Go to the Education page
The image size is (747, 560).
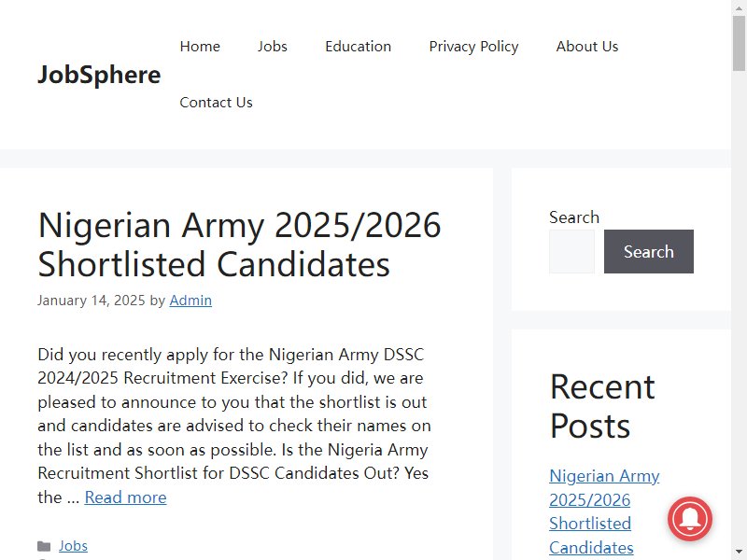359,46
